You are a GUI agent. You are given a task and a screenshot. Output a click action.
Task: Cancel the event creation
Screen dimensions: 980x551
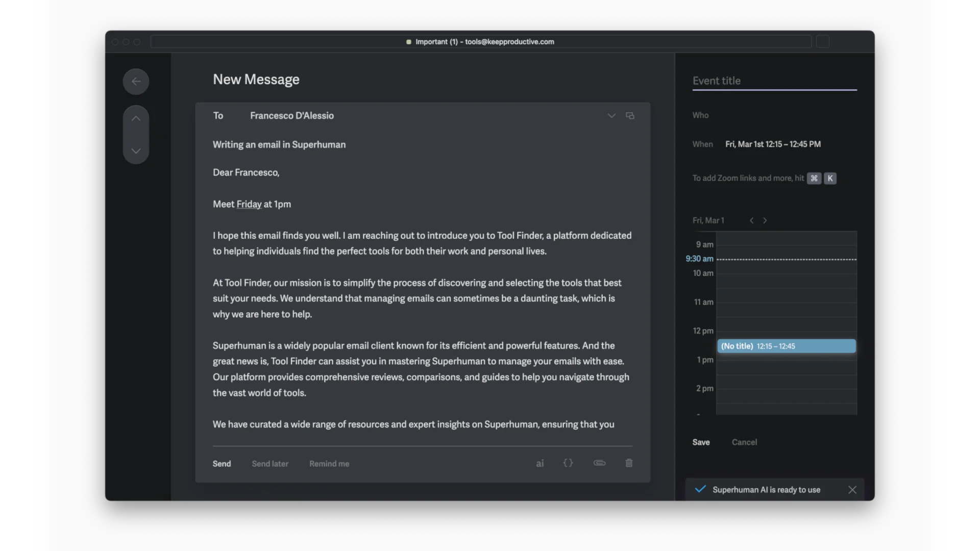coord(744,442)
